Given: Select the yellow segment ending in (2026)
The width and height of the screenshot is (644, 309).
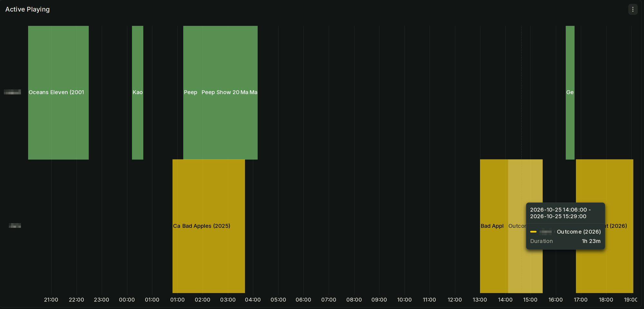Looking at the screenshot, I should pos(604,226).
